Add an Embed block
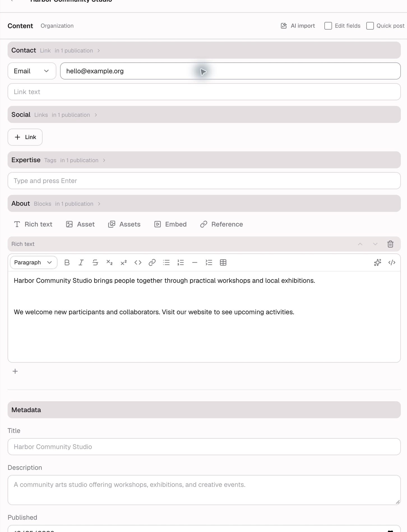 170,224
